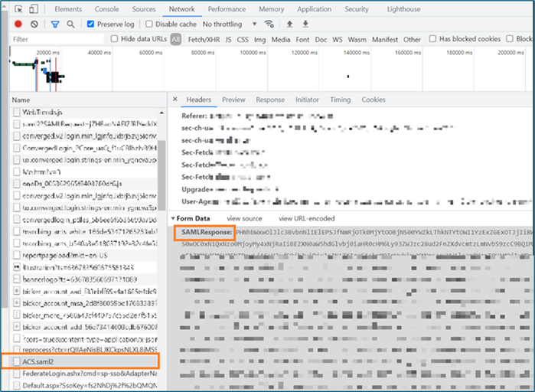Open the Application panel
Screen dimensions: 535x392
(315, 9)
